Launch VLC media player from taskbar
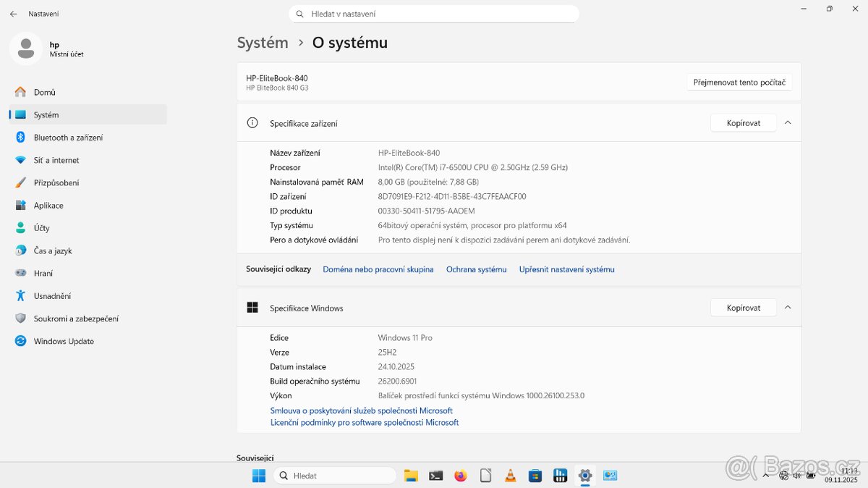The height and width of the screenshot is (488, 868). pyautogui.click(x=510, y=476)
